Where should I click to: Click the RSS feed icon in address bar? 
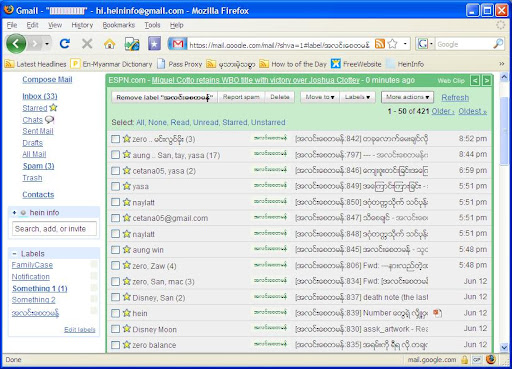pyautogui.click(x=380, y=44)
